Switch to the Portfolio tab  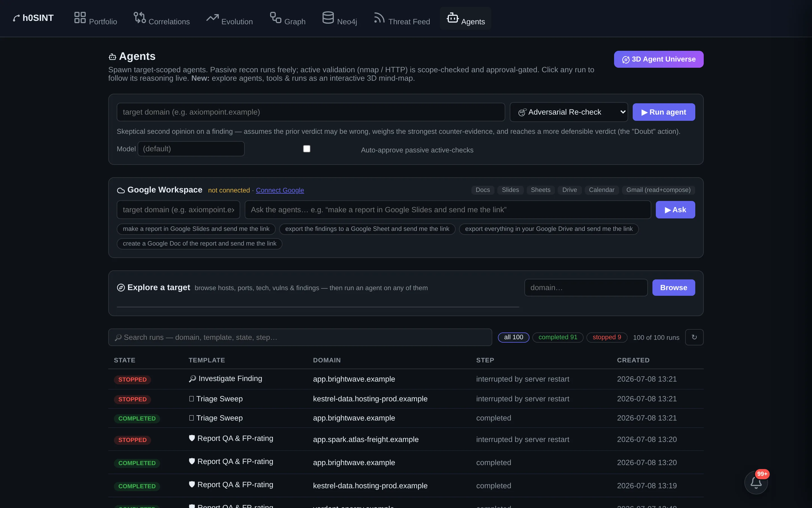pyautogui.click(x=96, y=18)
